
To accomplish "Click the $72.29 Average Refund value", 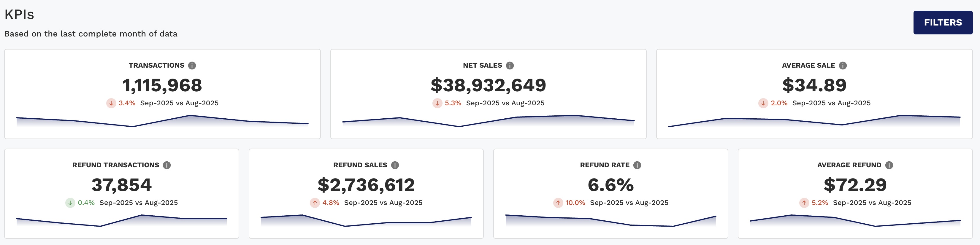I will pyautogui.click(x=855, y=185).
